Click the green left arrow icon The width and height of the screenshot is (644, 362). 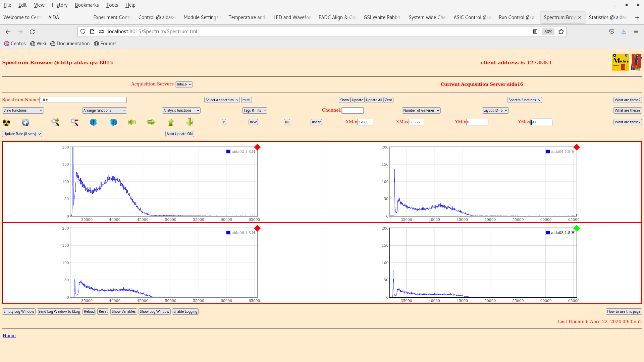[132, 122]
